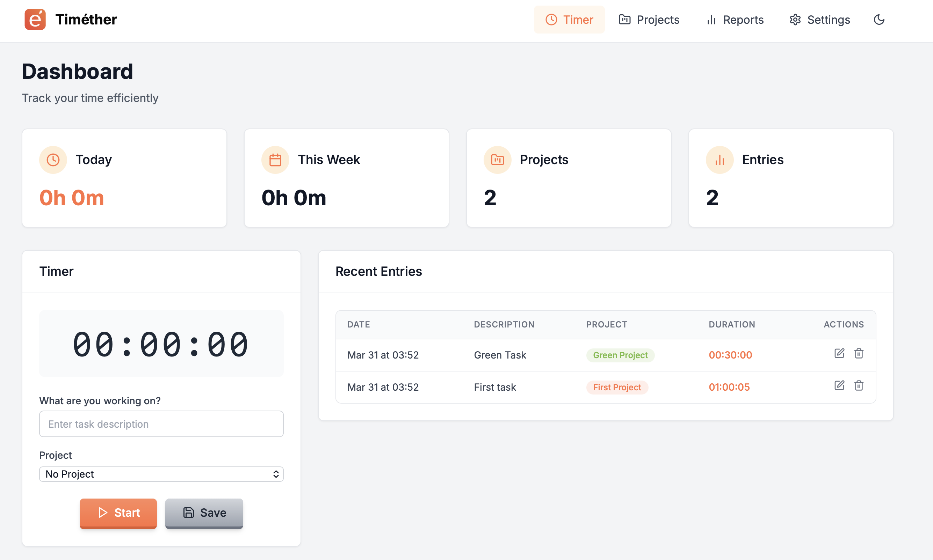Delete the First task entry
The image size is (933, 560).
pyautogui.click(x=859, y=385)
